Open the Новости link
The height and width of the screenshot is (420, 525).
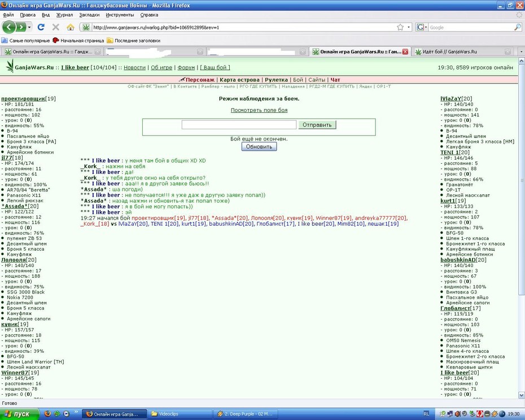[134, 67]
